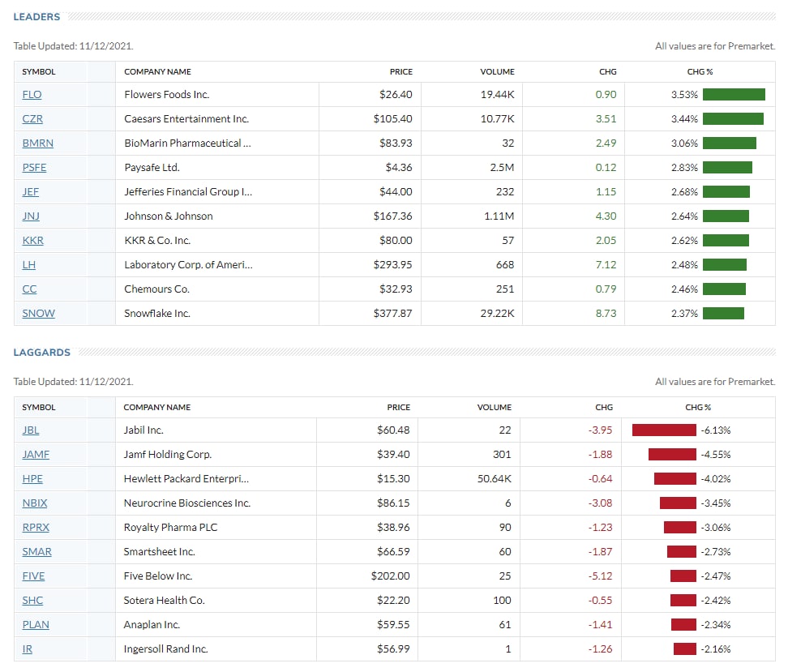Open the IR ticker symbol link
Image resolution: width=788 pixels, height=672 pixels.
(x=27, y=648)
